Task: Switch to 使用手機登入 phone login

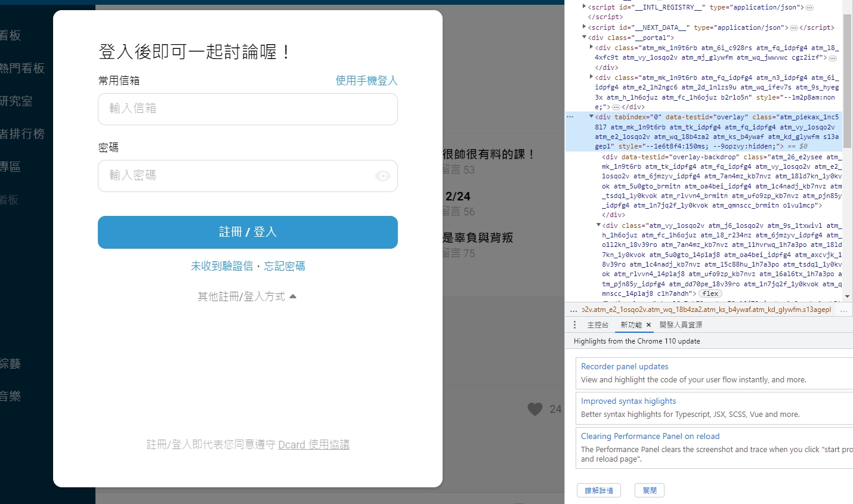Action: tap(366, 81)
